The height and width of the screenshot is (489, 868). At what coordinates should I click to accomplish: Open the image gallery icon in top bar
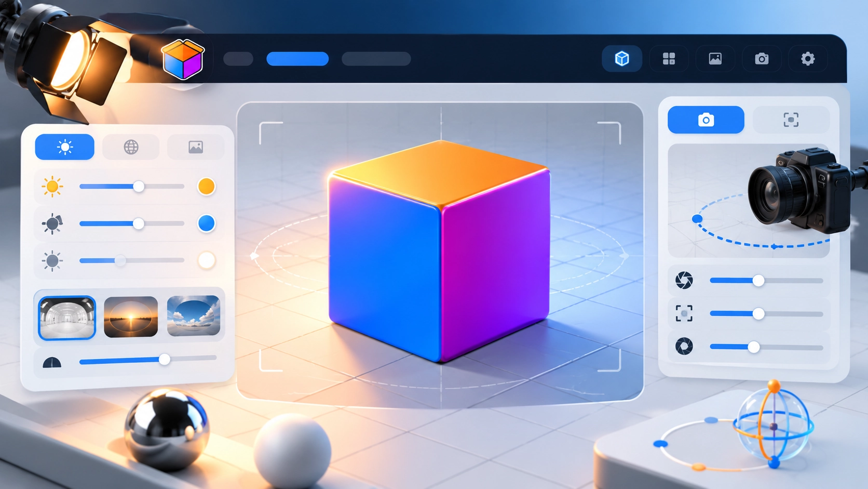pyautogui.click(x=715, y=59)
